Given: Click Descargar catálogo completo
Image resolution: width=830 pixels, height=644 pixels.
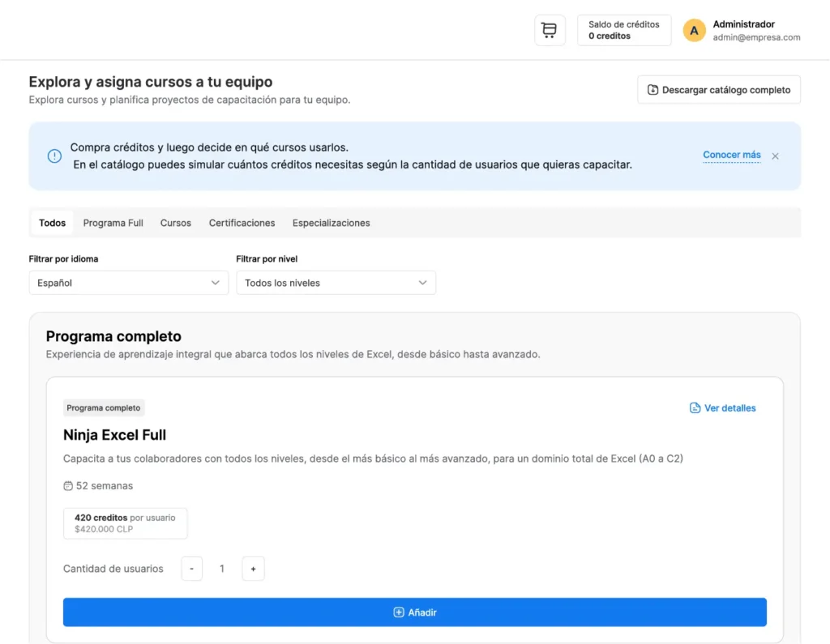Looking at the screenshot, I should click(718, 89).
